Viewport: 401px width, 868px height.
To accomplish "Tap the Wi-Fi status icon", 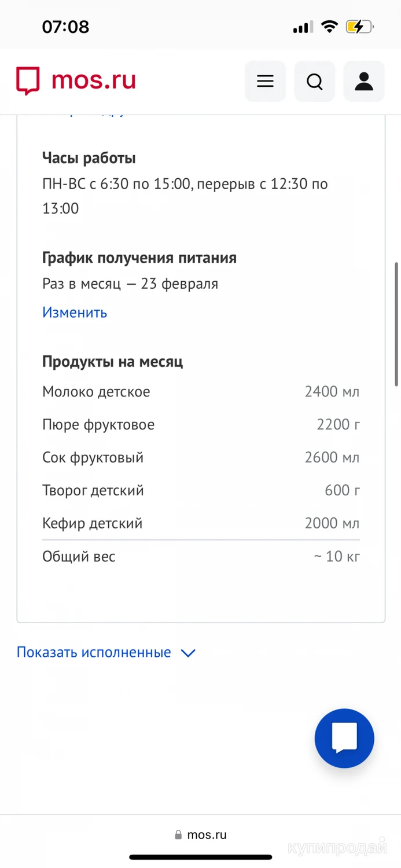I will tap(330, 27).
